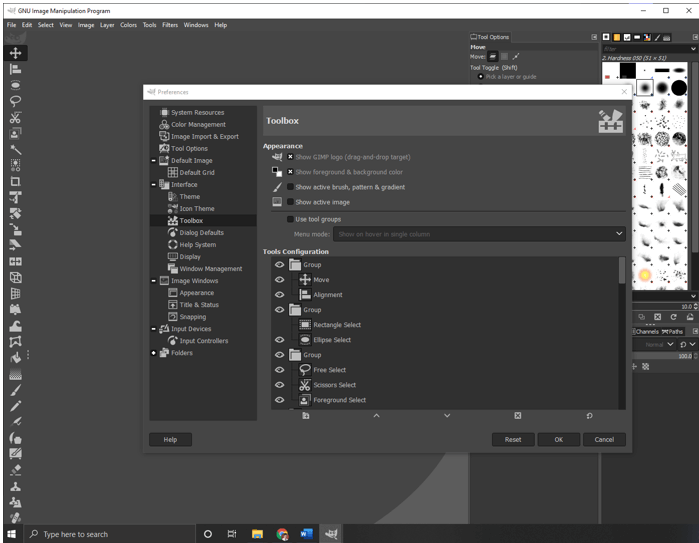Collapse the Interface tree node
699x543 pixels.
pyautogui.click(x=153, y=185)
